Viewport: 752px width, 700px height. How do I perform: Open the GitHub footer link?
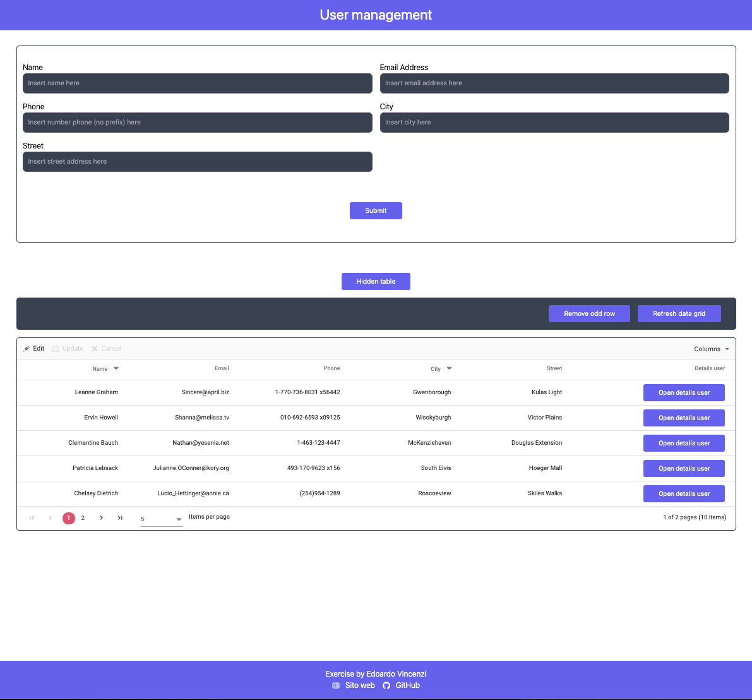[x=407, y=685]
